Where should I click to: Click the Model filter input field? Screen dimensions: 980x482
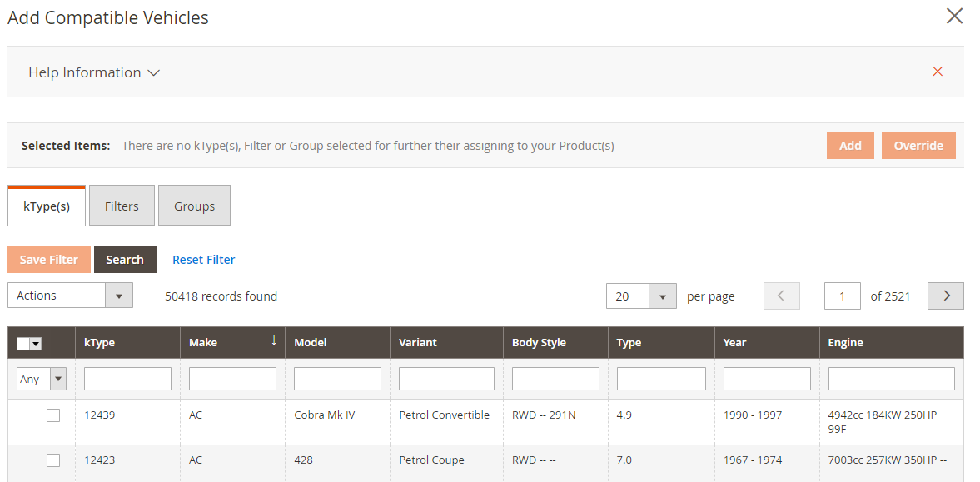(337, 379)
